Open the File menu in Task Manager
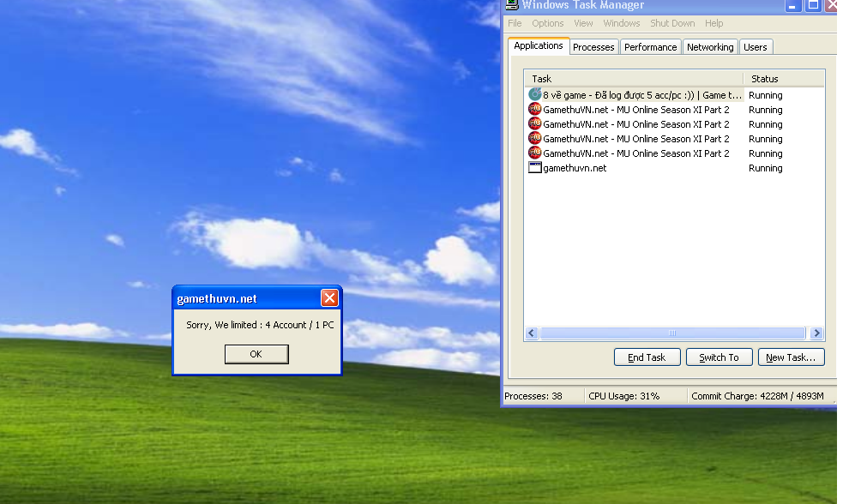The height and width of the screenshot is (504, 843). (515, 23)
